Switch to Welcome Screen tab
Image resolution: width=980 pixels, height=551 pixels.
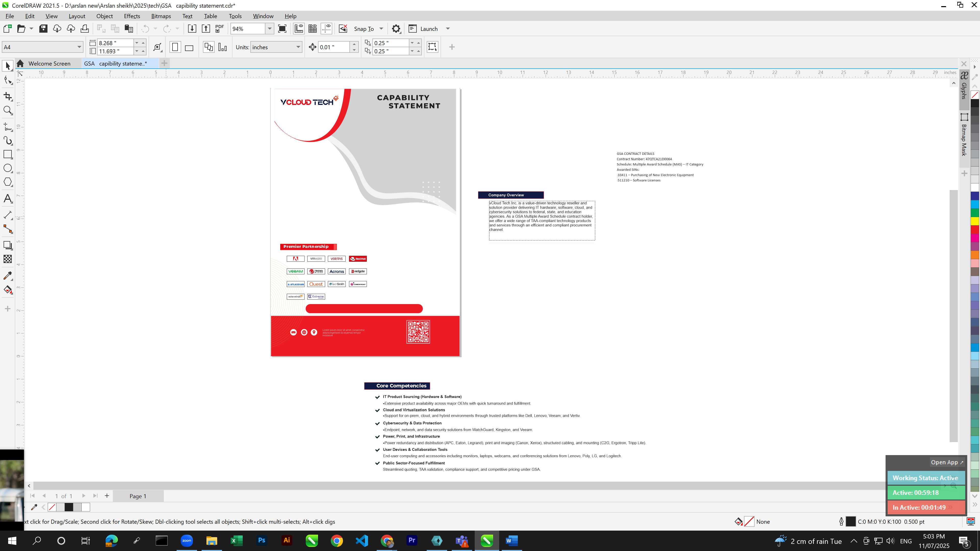[49, 64]
